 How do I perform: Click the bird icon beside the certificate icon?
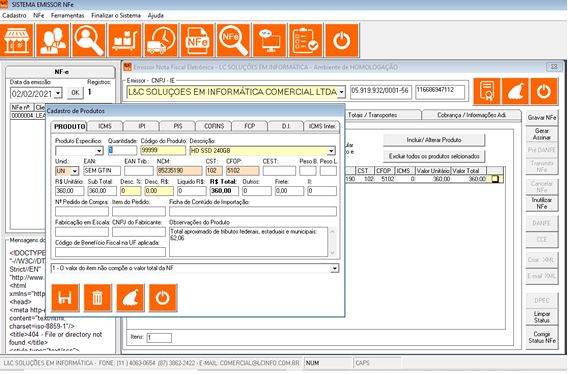click(x=515, y=91)
